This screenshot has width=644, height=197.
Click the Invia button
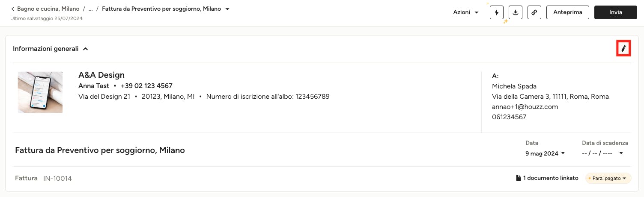click(x=616, y=12)
